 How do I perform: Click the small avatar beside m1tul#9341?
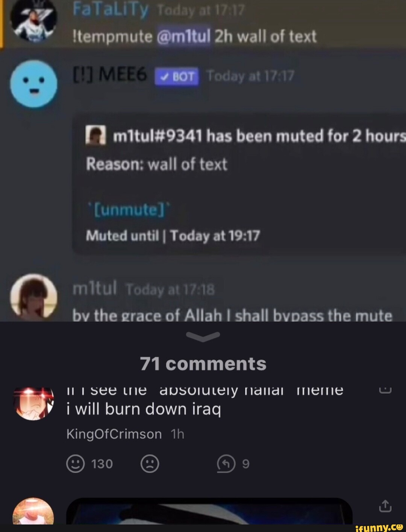tap(95, 136)
